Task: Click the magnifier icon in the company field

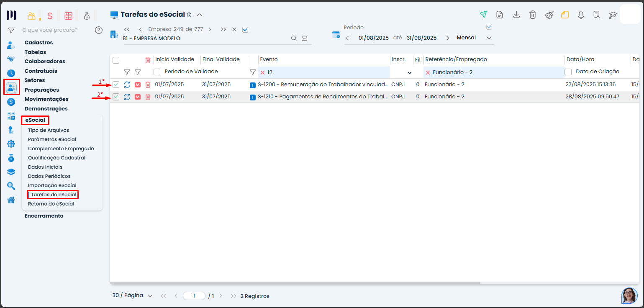Action: pos(294,38)
